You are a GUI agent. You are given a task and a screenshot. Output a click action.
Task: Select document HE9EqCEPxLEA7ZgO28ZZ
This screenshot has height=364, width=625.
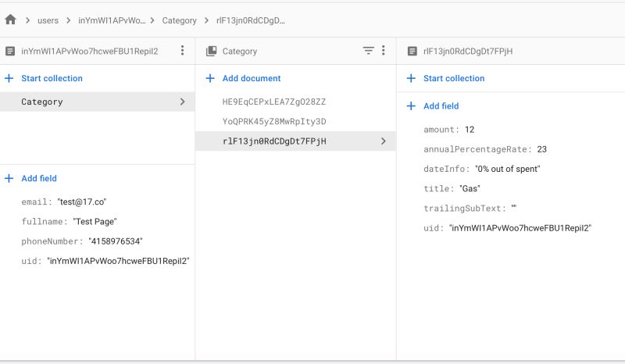274,102
